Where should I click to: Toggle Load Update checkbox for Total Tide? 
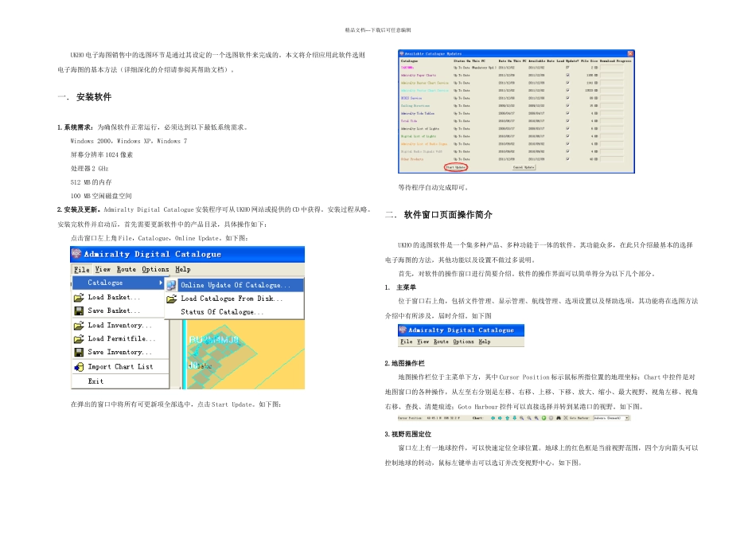[x=567, y=120]
